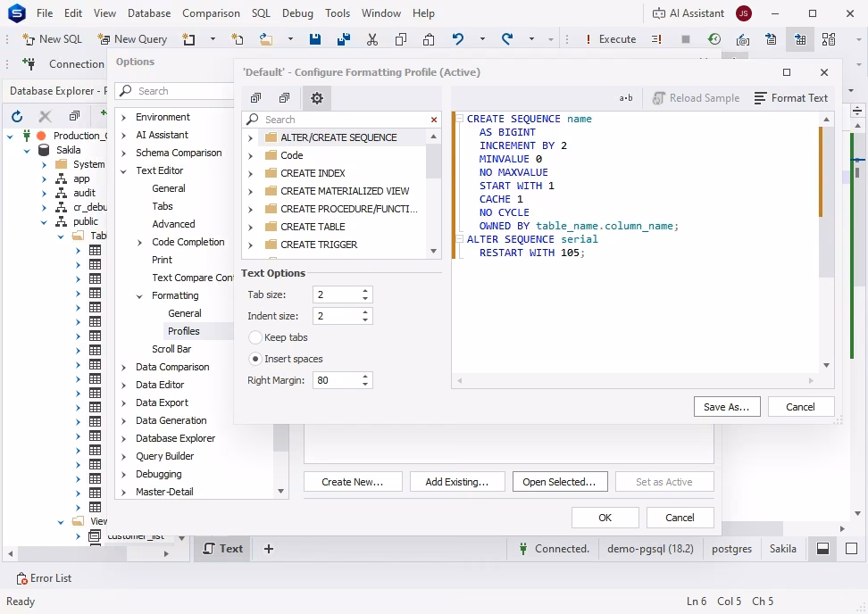Open the AI Assistant panel
The image size is (868, 614).
pyautogui.click(x=689, y=13)
